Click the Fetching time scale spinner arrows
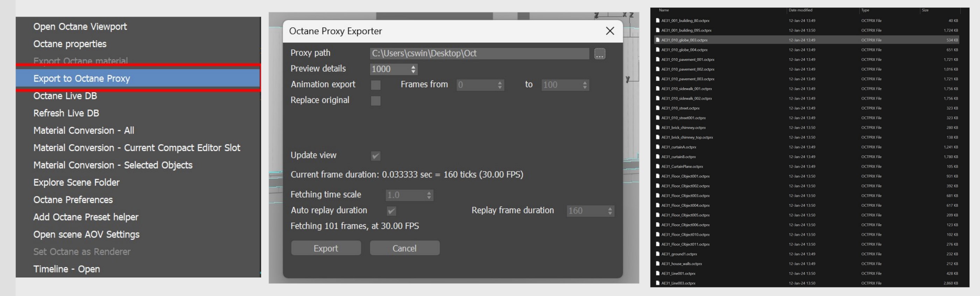 click(429, 196)
